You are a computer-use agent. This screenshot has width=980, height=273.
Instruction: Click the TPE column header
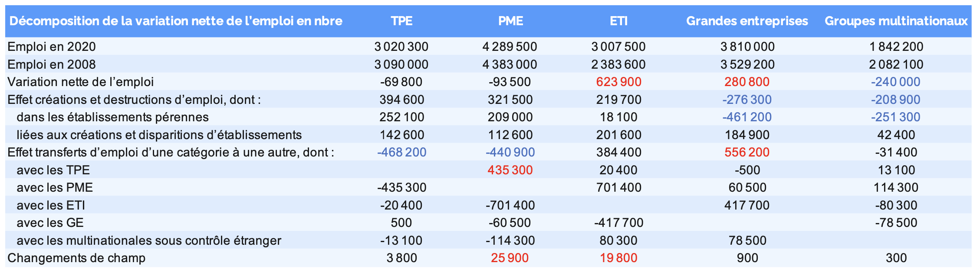[x=401, y=21]
